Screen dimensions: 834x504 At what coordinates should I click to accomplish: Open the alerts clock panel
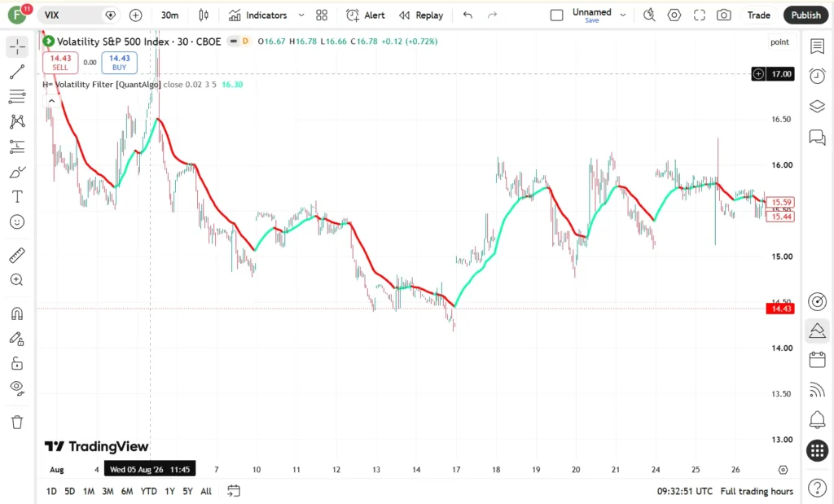pyautogui.click(x=818, y=76)
